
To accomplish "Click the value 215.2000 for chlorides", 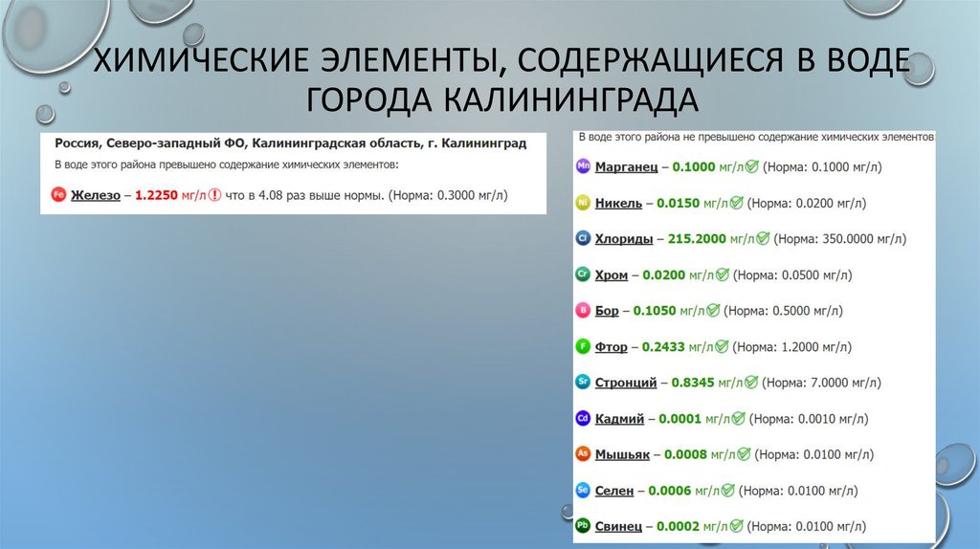I will tap(697, 238).
